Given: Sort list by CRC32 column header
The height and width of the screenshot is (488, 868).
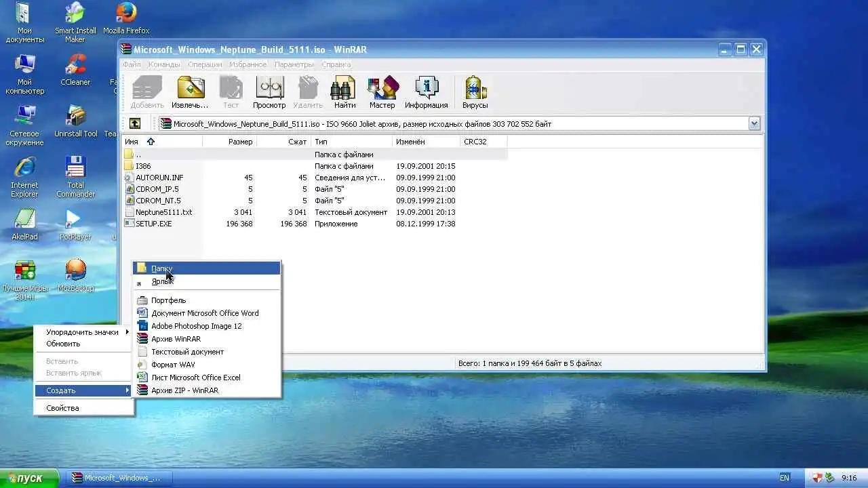Looking at the screenshot, I should pos(484,142).
